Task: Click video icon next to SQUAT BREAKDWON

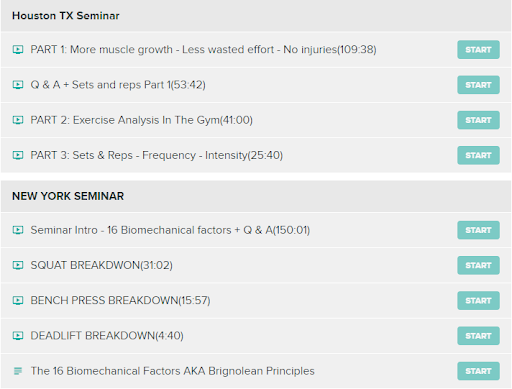Action: tap(18, 265)
